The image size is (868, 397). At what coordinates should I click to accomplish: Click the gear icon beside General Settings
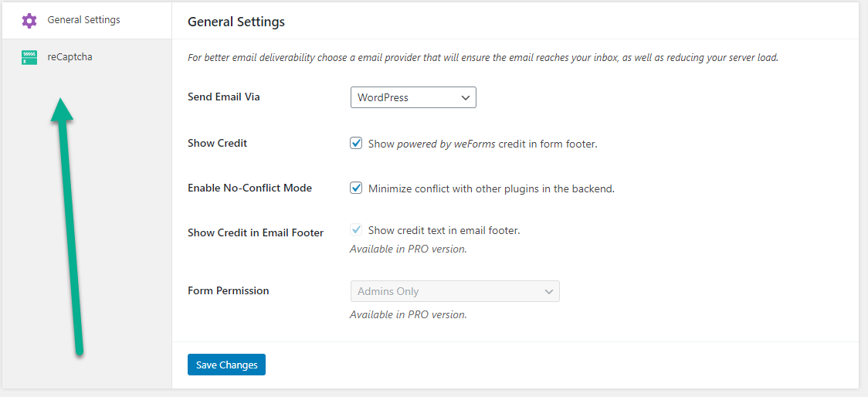[29, 20]
